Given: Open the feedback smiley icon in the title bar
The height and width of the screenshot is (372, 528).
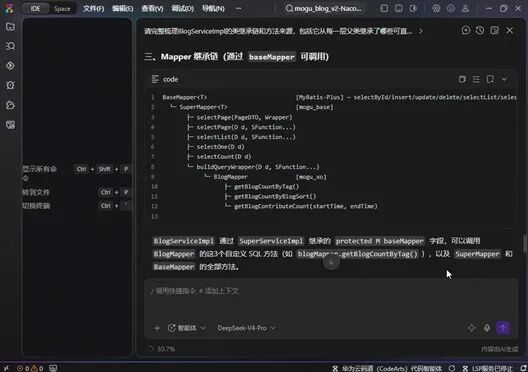Looking at the screenshot, I should point(451,8).
